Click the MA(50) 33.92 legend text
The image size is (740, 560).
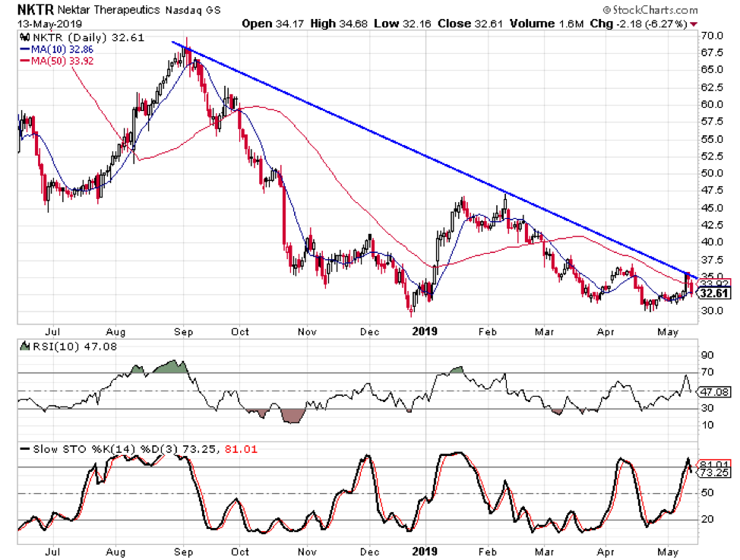pyautogui.click(x=62, y=61)
